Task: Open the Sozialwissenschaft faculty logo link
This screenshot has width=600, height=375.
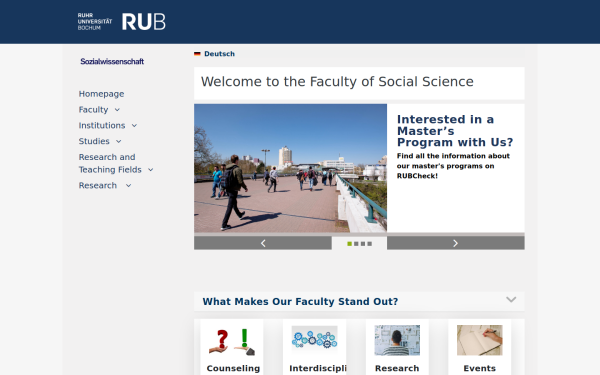Action: coord(112,61)
